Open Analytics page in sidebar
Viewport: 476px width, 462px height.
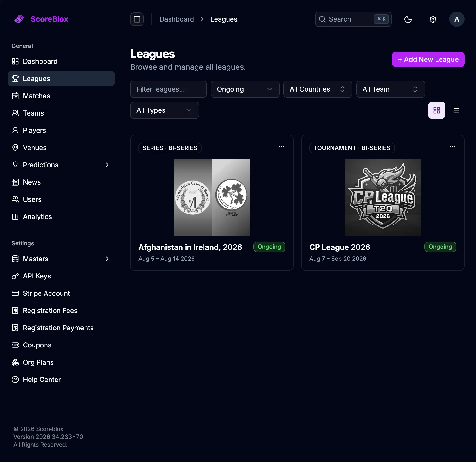coord(61,217)
